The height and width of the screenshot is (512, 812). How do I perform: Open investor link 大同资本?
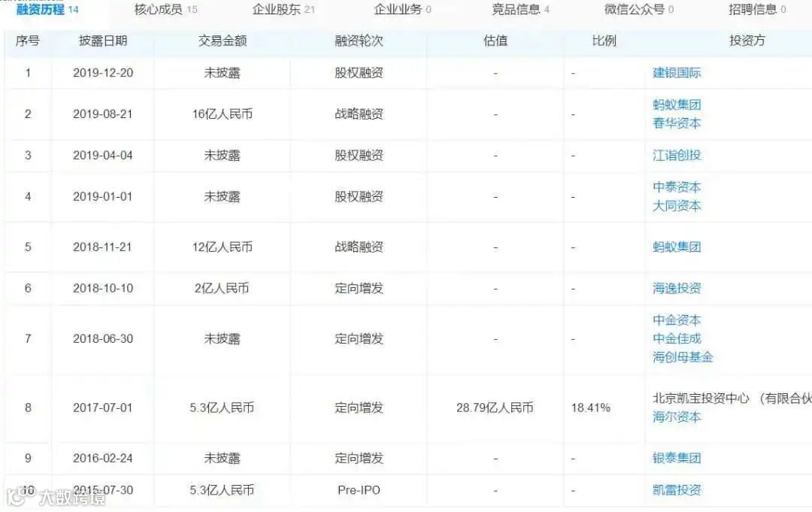coord(677,206)
